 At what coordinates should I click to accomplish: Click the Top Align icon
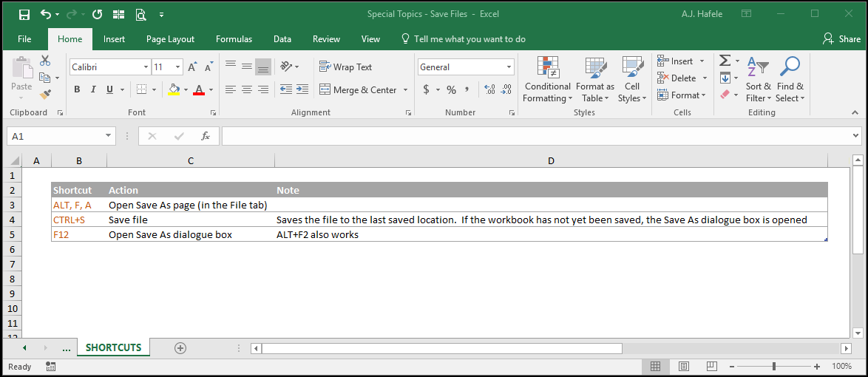coord(231,67)
